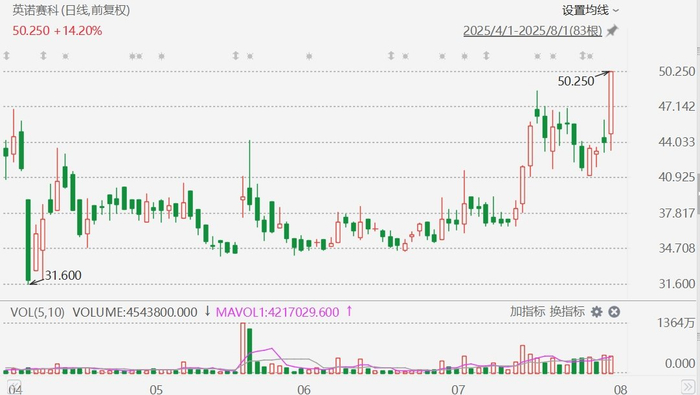Click the last star event marker near August
Image resolution: width=700 pixels, height=395 pixels.
click(590, 56)
